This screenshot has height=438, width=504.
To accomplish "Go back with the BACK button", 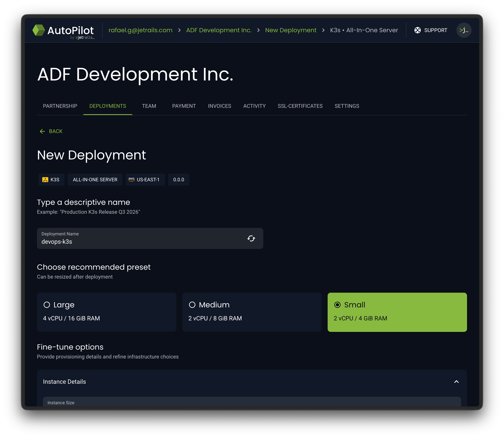I will [x=51, y=131].
